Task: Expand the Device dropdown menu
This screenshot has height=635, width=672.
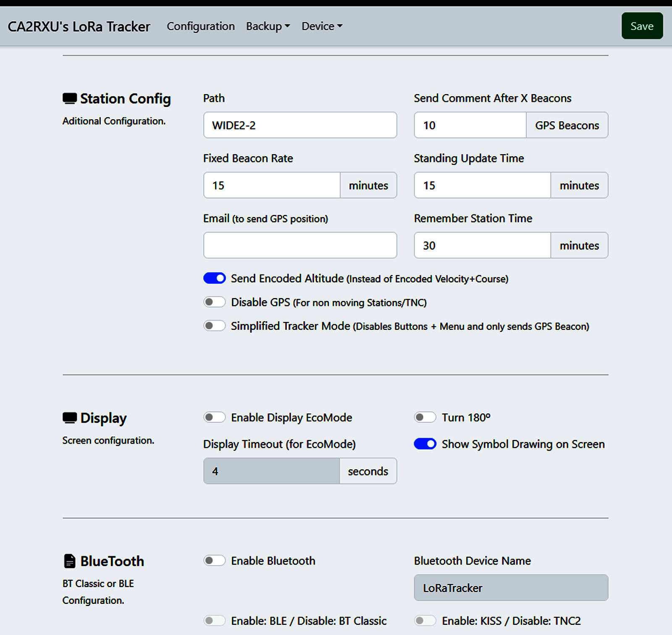Action: click(x=322, y=26)
